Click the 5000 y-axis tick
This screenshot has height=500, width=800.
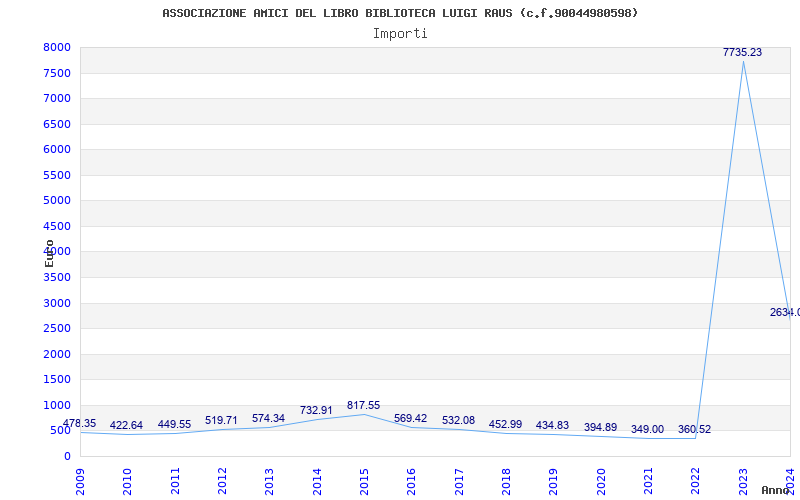pos(57,201)
